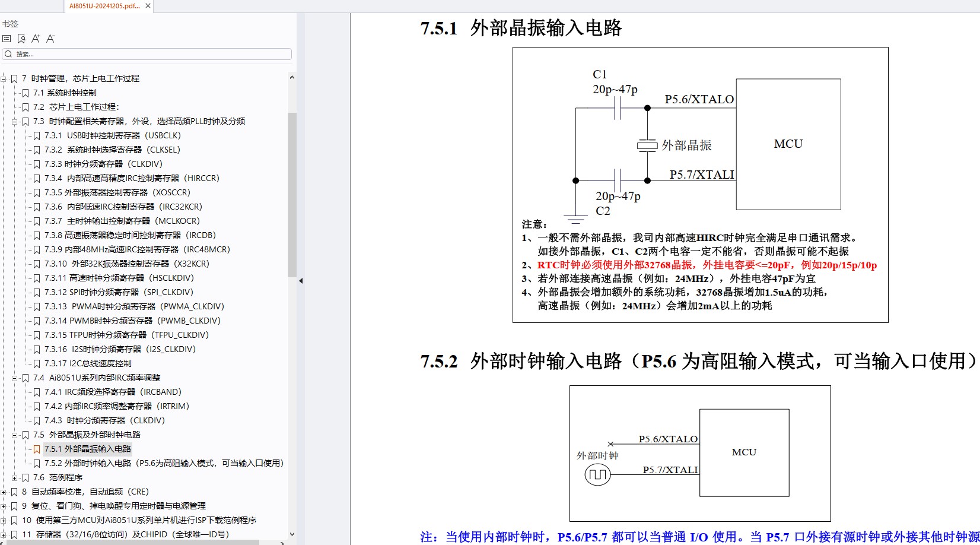Click the 书签 panel title
Image resolution: width=980 pixels, height=545 pixels.
(10, 24)
